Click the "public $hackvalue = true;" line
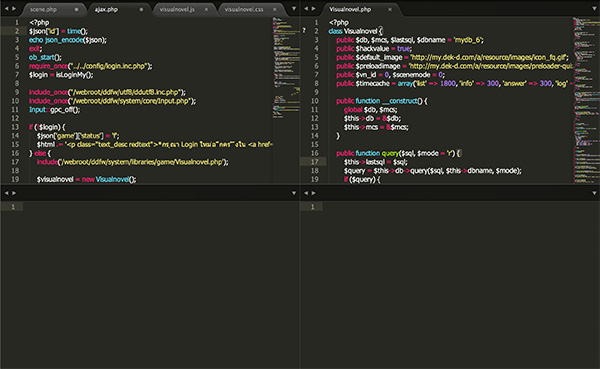Viewport: 600px width, 369px height. click(374, 49)
